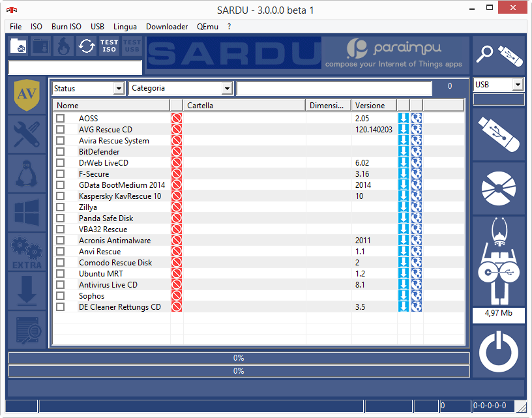532x418 pixels.
Task: Click the red status icon for Zillya
Action: coord(177,207)
